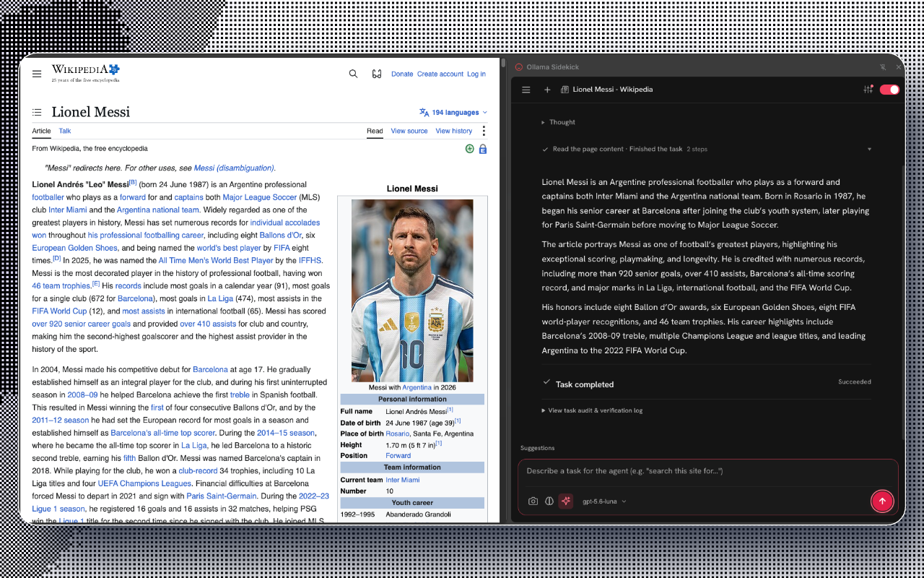Viewport: 924px width, 578px height.
Task: Open the View source tab
Action: coord(409,131)
